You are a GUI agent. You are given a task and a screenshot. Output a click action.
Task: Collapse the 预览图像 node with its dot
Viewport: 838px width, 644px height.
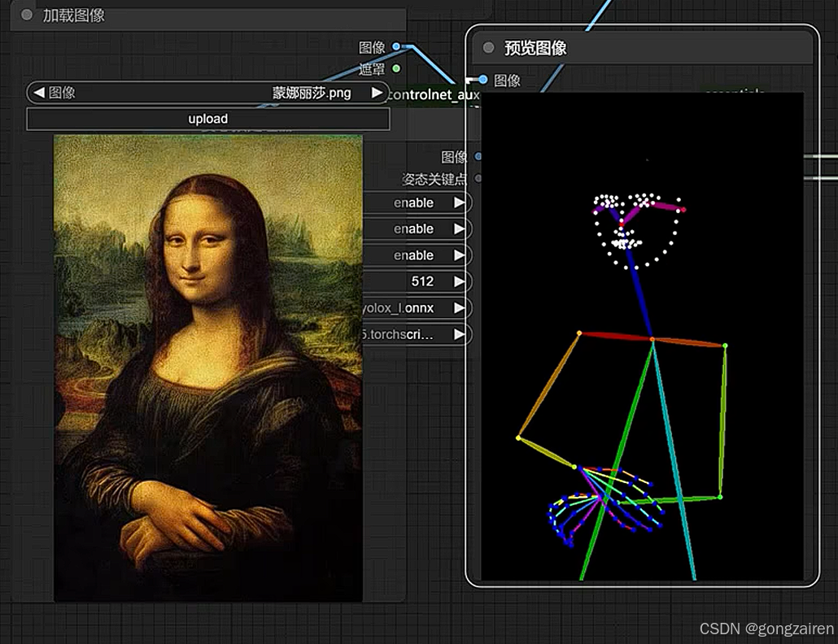(488, 47)
